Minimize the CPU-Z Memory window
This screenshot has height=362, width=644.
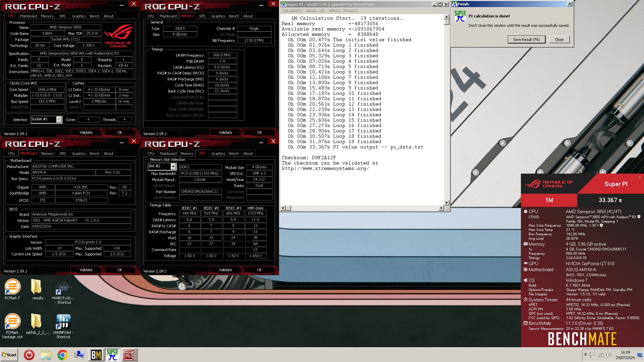261,4
